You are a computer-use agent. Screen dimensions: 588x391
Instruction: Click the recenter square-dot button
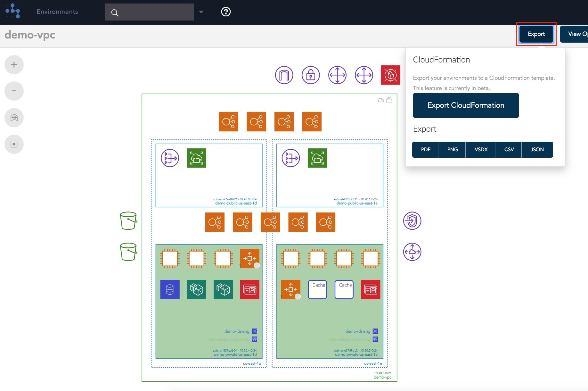coord(14,144)
